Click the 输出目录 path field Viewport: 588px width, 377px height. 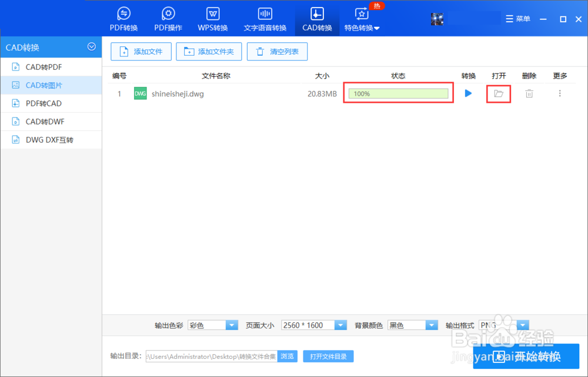point(212,356)
